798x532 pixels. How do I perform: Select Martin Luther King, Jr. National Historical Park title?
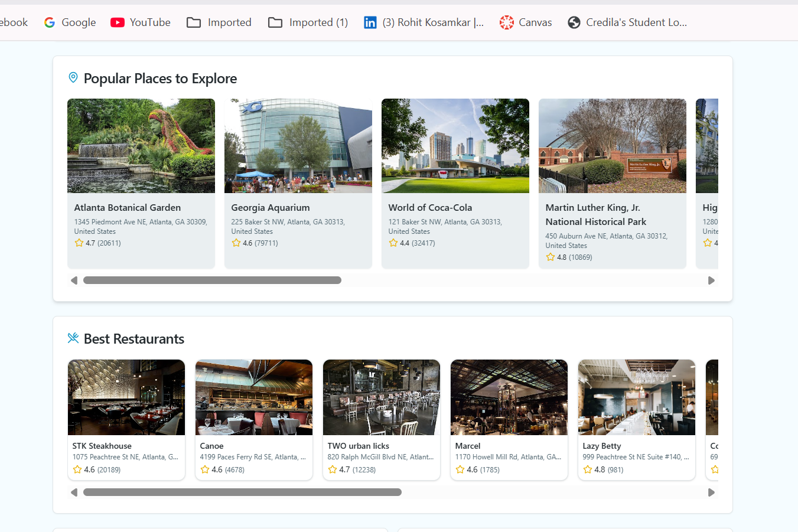(596, 215)
